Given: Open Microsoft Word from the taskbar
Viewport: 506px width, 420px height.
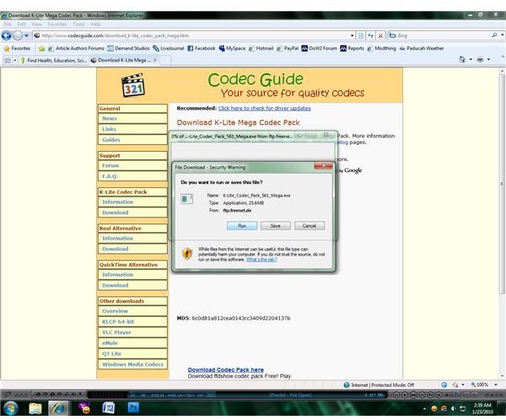Looking at the screenshot, I should [x=109, y=408].
